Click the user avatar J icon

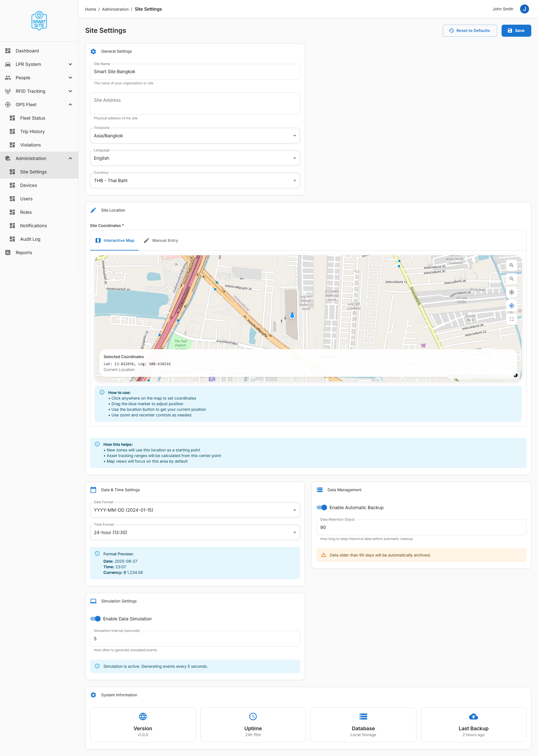coord(524,9)
